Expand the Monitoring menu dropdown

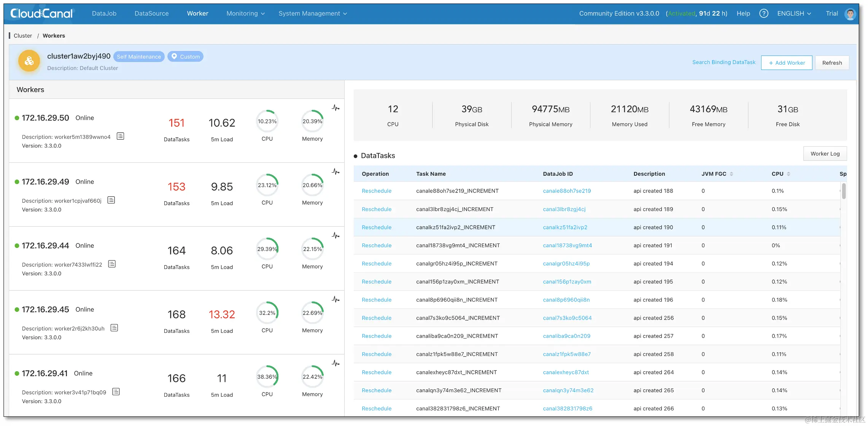[245, 13]
